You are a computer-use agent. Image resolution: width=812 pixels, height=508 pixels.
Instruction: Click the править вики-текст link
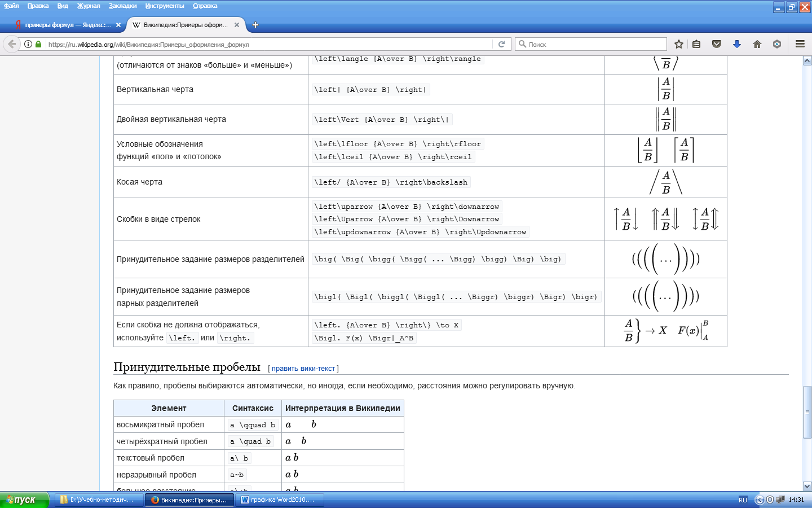coord(303,369)
